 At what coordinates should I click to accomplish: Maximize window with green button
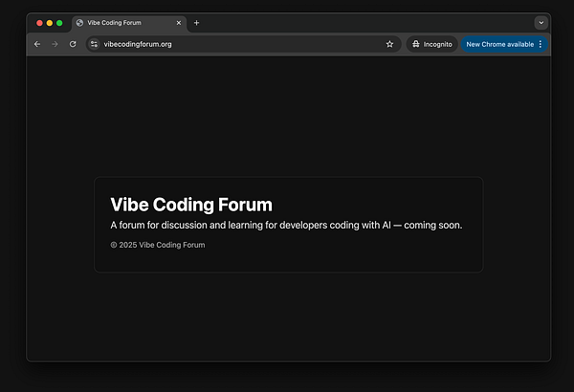point(59,23)
